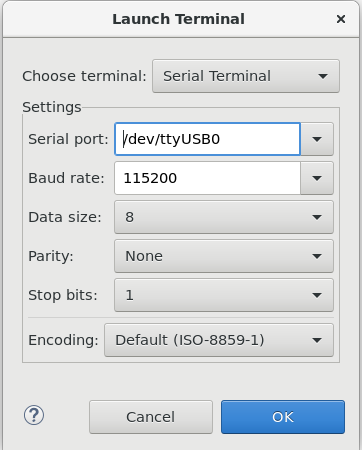Viewport: 362px width, 450px height.
Task: Open the Stop bits dropdown
Action: [x=224, y=295]
